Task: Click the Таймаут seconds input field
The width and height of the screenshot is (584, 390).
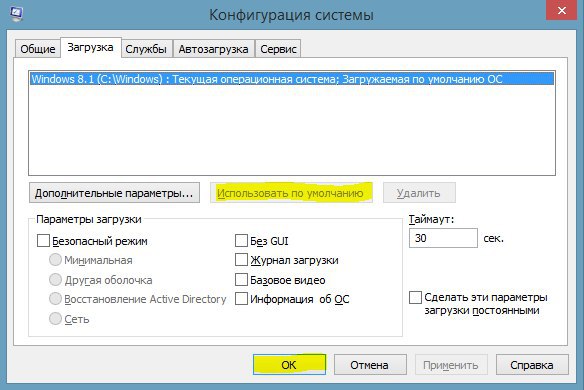Action: coord(443,238)
